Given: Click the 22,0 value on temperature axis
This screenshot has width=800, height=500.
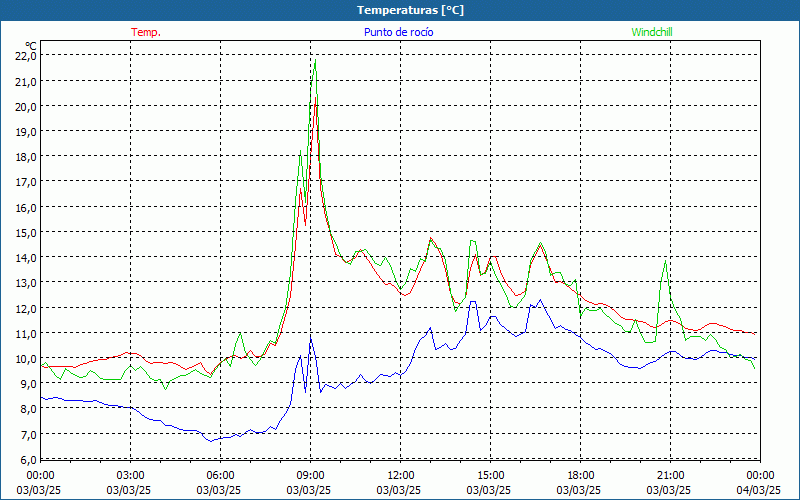Looking at the screenshot, I should [x=25, y=56].
